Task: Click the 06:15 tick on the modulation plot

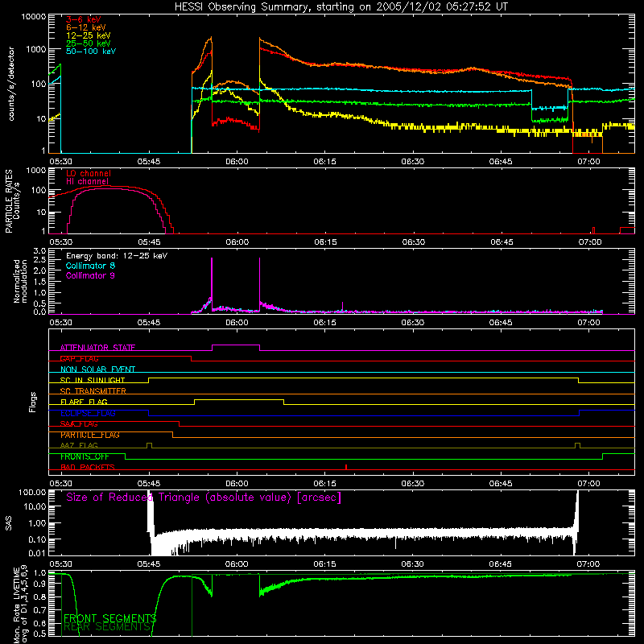Action: pos(325,323)
